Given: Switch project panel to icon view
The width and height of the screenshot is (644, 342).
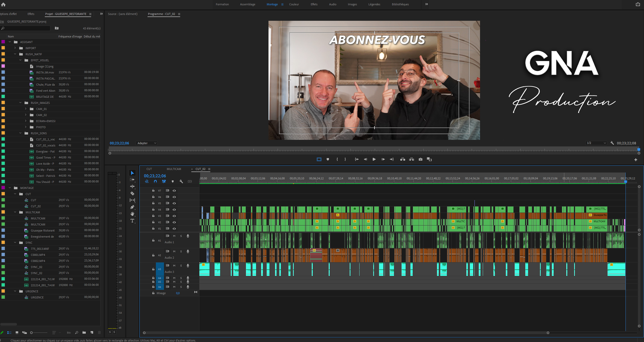Looking at the screenshot, I should tap(17, 333).
